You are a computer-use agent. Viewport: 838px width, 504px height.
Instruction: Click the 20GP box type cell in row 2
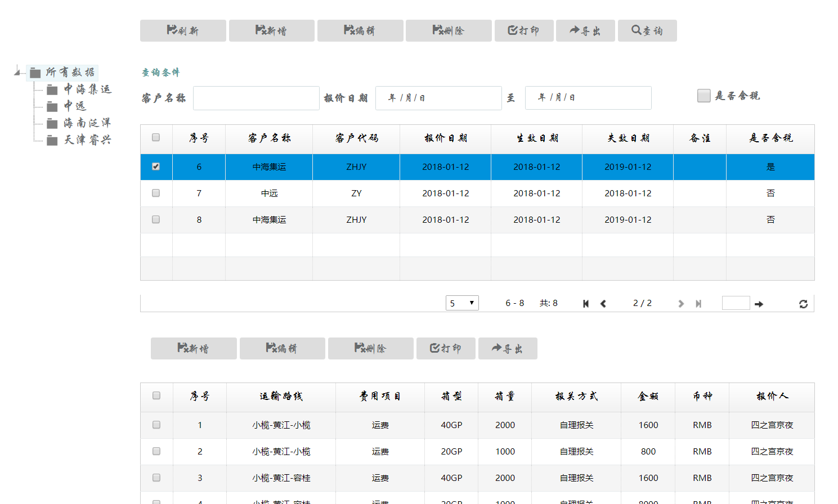pos(451,451)
